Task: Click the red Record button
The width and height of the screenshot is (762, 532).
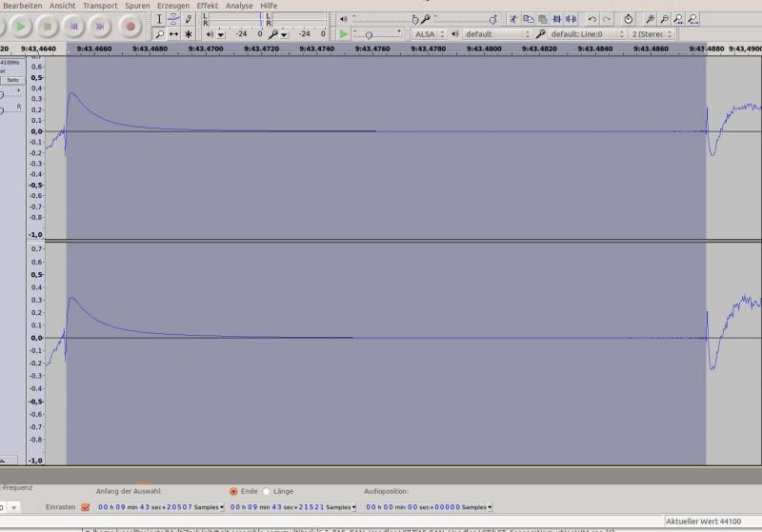Action: 130,27
